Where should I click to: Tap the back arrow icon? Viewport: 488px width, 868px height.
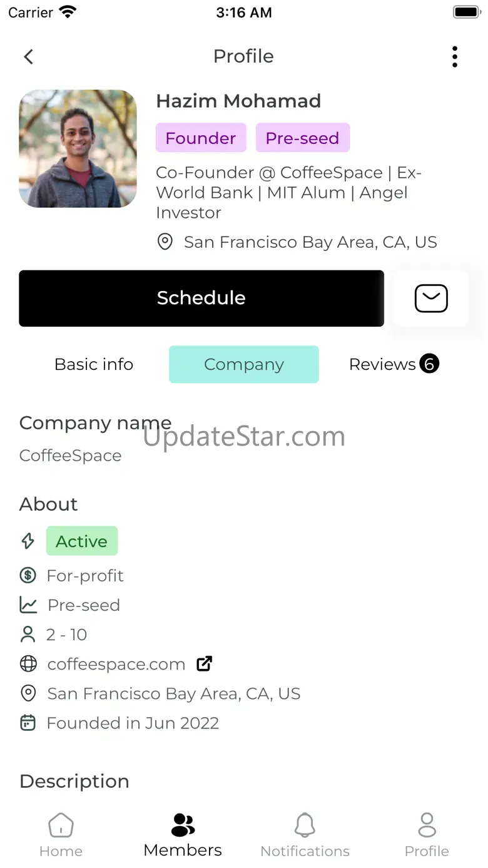28,57
